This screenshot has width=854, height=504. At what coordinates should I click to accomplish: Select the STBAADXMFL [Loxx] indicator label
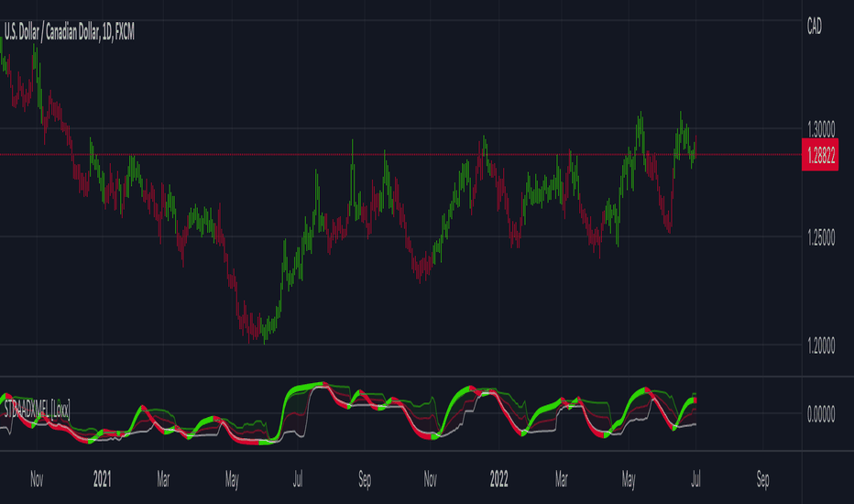click(37, 410)
